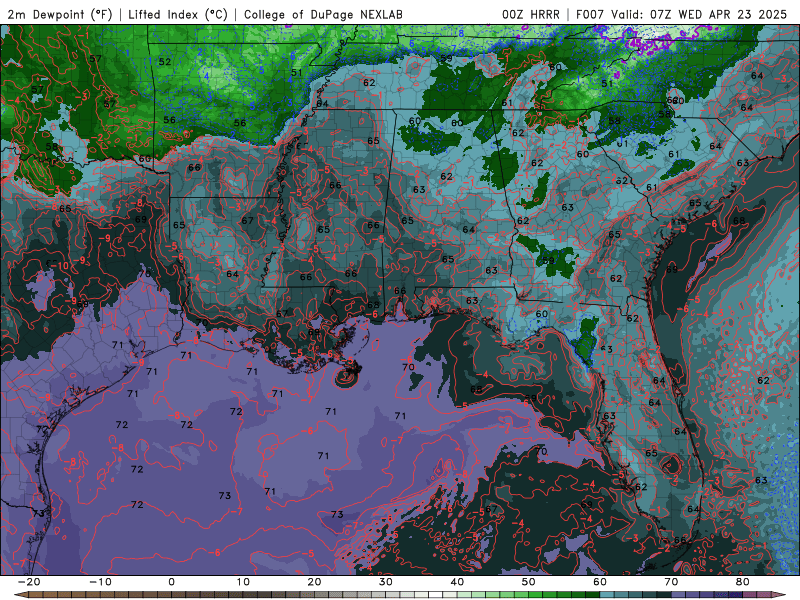The width and height of the screenshot is (800, 600).
Task: Click the '2m Dewpoint (°F)' title text
Action: (x=60, y=14)
